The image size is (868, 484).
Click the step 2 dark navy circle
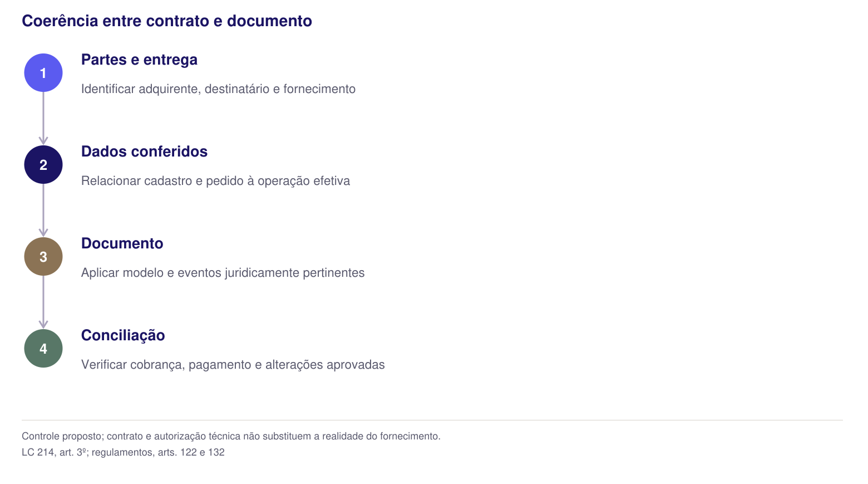click(43, 165)
